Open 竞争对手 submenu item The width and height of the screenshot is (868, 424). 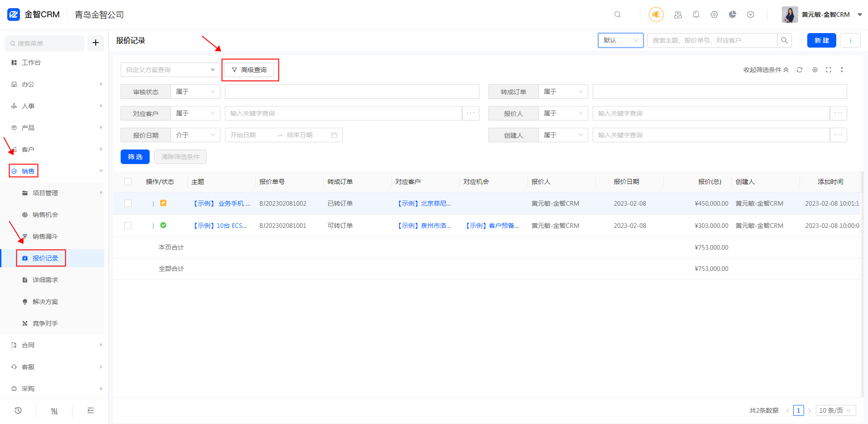coord(45,323)
